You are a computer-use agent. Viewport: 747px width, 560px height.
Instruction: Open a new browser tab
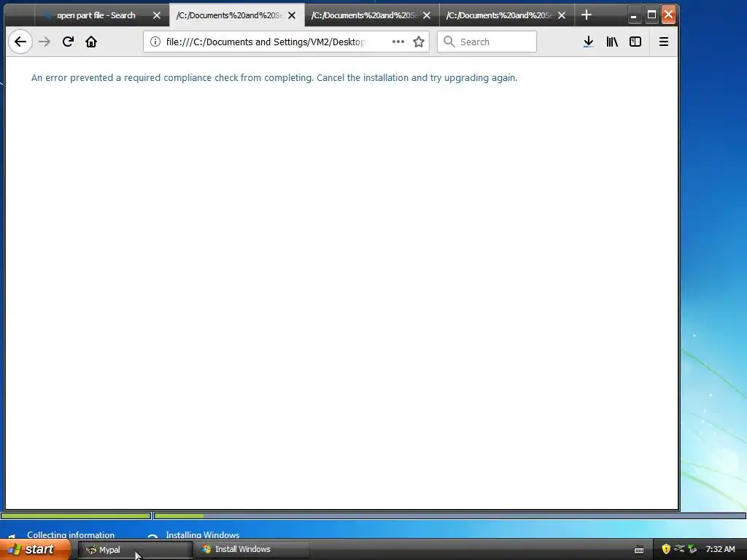click(587, 15)
